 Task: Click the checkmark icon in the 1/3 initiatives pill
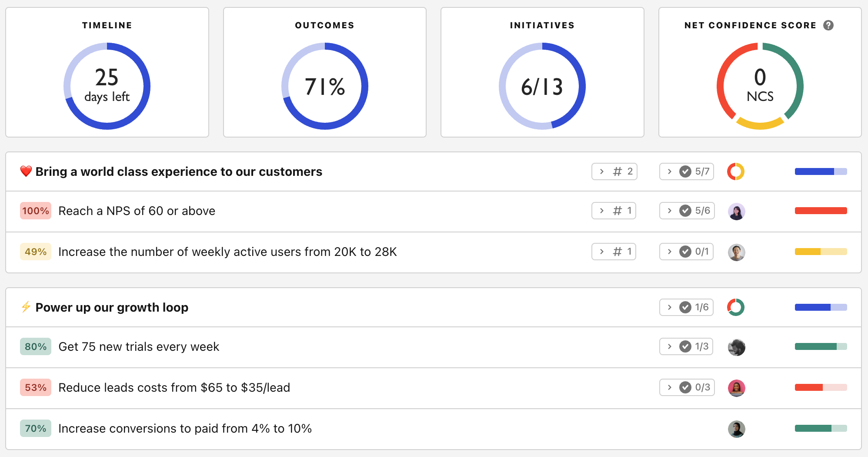click(685, 346)
